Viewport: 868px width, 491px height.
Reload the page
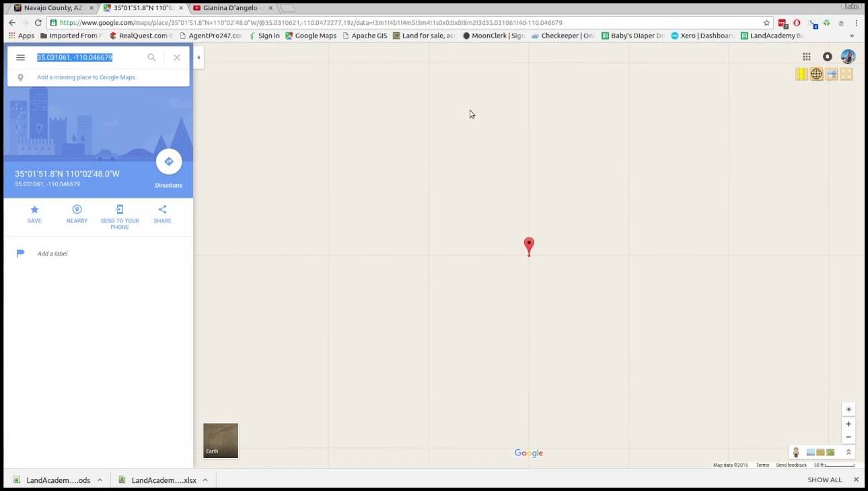pos(38,22)
